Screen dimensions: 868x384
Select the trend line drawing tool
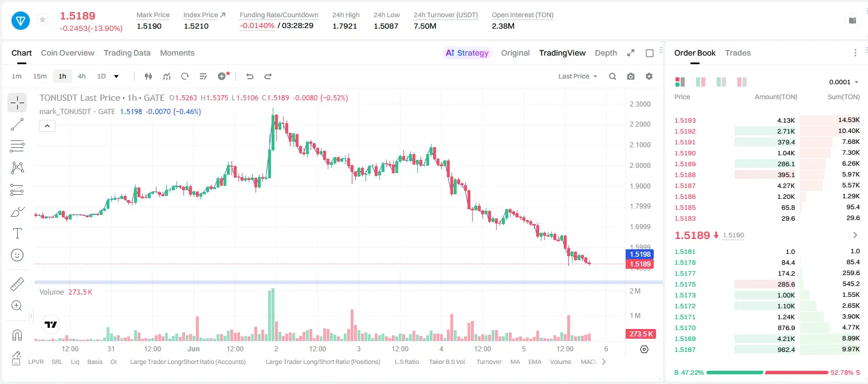pyautogui.click(x=17, y=124)
